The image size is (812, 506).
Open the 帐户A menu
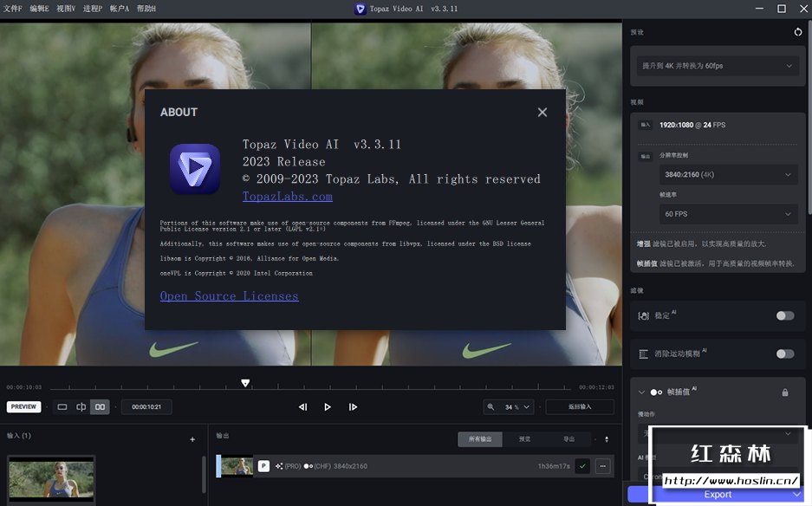point(119,9)
